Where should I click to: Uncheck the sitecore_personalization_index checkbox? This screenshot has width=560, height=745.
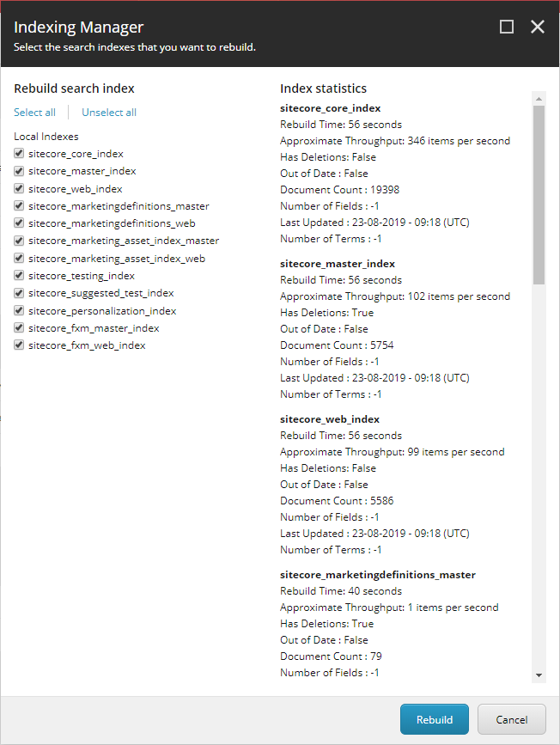click(19, 310)
